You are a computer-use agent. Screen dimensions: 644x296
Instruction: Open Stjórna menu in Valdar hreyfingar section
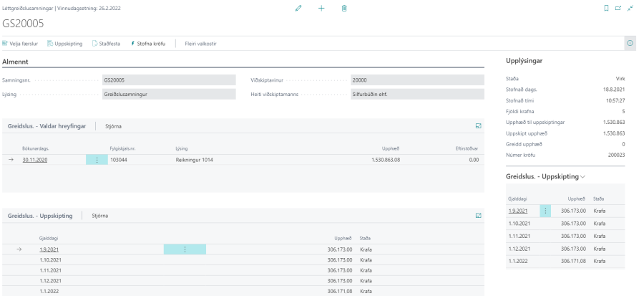[114, 125]
